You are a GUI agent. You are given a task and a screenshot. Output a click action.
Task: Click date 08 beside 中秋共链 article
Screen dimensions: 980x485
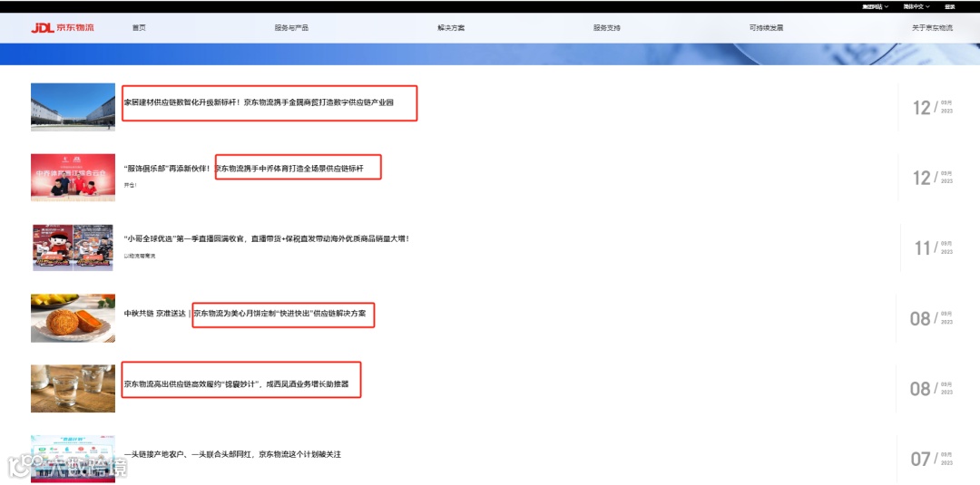coord(931,318)
